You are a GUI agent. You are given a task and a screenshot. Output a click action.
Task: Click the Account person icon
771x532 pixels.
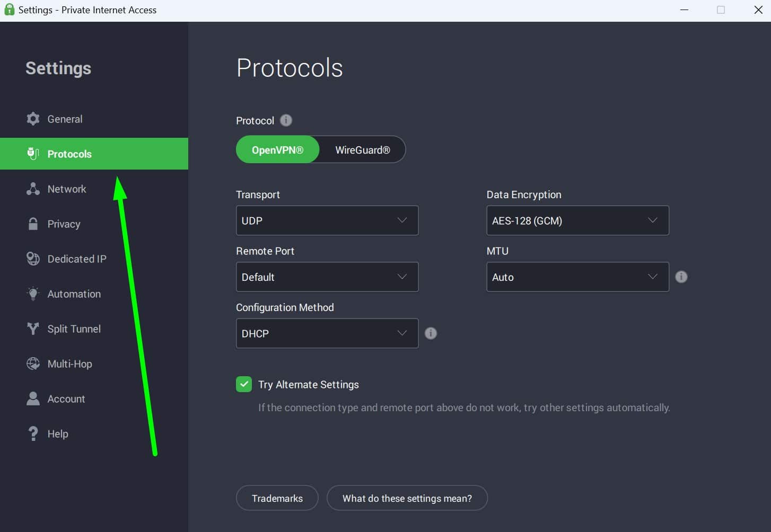point(33,398)
